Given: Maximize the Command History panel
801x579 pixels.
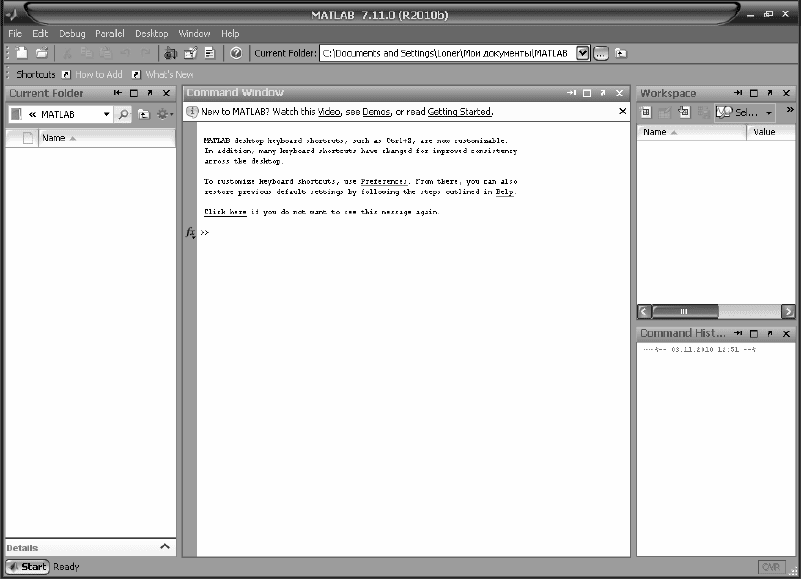Looking at the screenshot, I should tap(753, 334).
